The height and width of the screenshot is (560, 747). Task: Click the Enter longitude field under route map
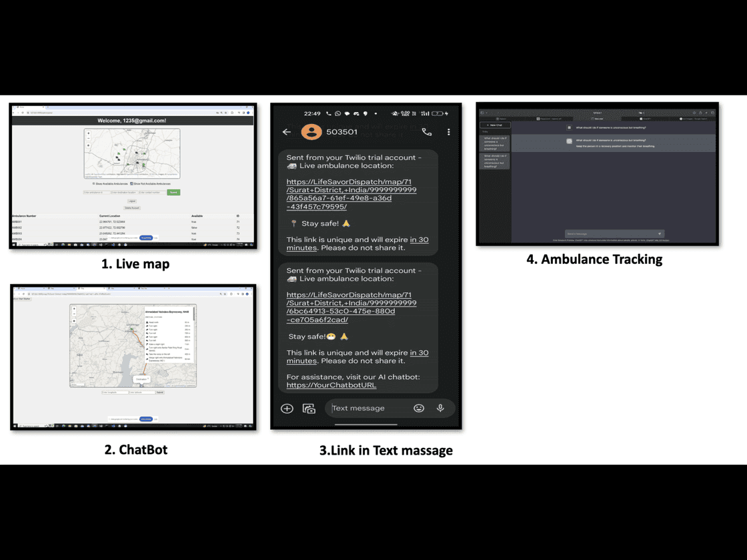pos(115,393)
